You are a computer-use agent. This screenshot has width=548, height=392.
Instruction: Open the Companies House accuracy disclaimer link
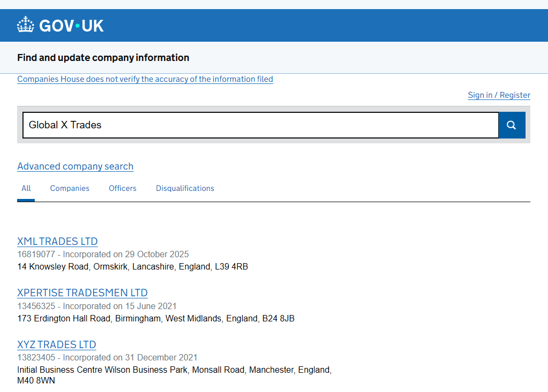click(145, 79)
